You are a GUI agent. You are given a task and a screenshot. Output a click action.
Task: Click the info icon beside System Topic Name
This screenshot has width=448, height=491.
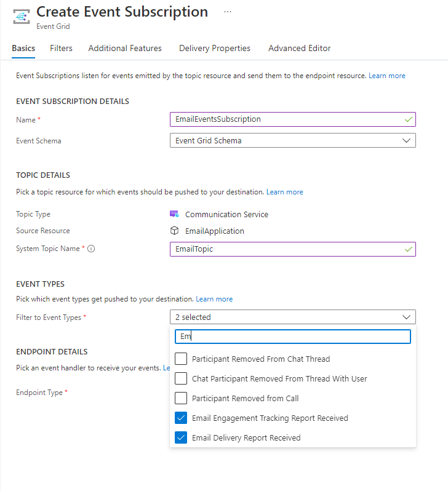click(x=91, y=249)
